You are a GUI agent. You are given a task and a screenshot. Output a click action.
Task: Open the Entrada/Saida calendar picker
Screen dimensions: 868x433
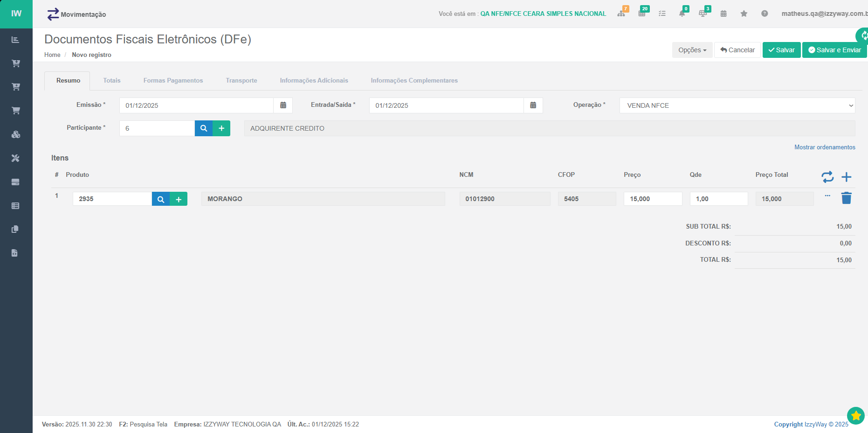[x=533, y=105]
